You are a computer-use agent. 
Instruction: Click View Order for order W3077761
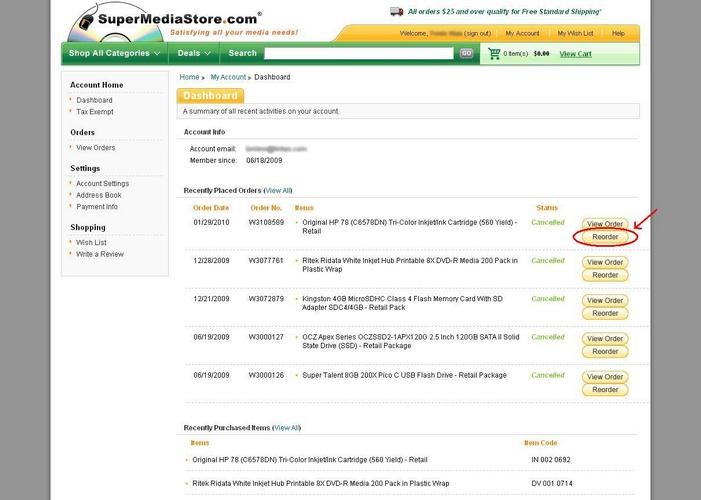(605, 262)
